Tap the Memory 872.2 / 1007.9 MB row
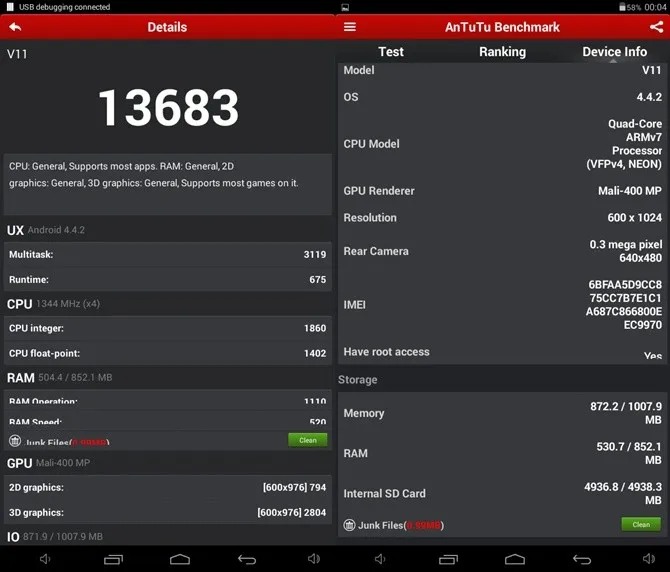The image size is (670, 572). [502, 413]
